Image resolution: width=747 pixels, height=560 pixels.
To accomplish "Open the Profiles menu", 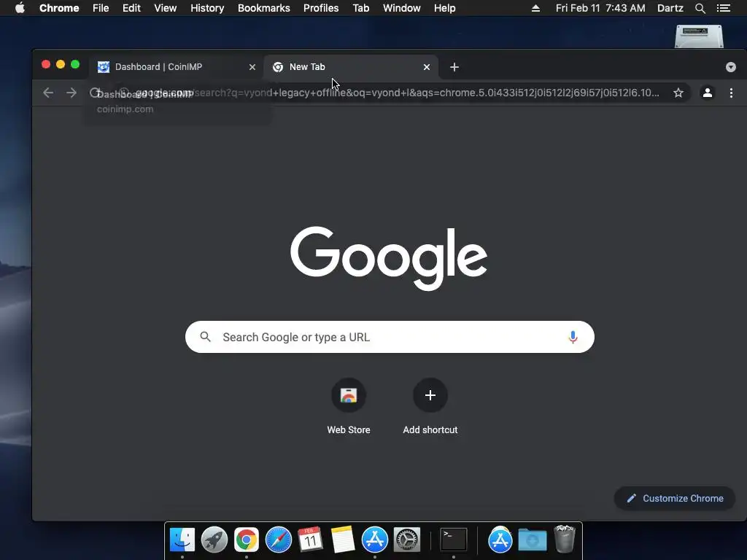I will (321, 8).
